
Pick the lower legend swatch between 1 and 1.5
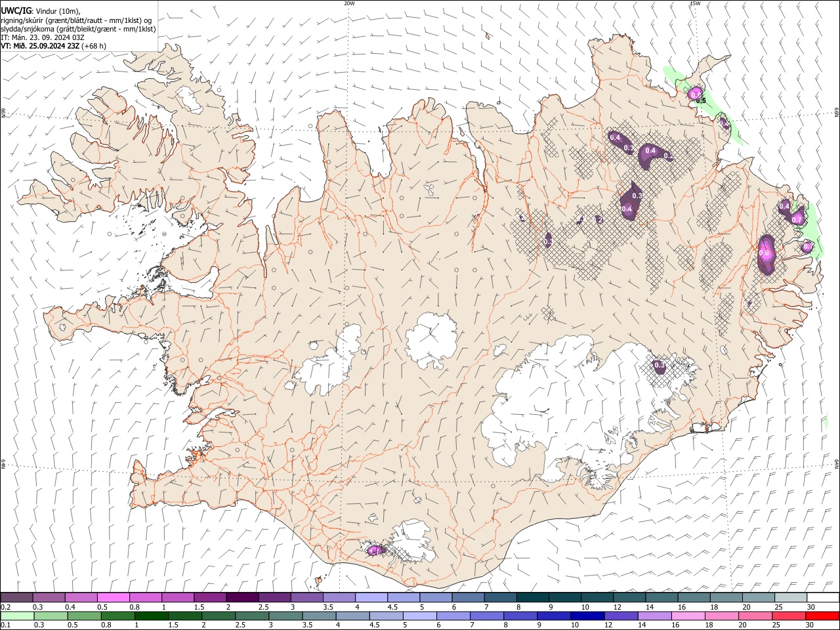[x=152, y=616]
